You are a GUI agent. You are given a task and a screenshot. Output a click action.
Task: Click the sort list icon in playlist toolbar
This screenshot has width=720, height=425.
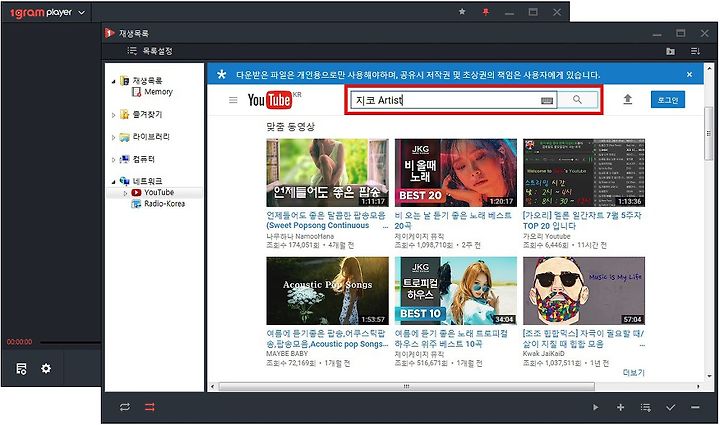coord(695,51)
